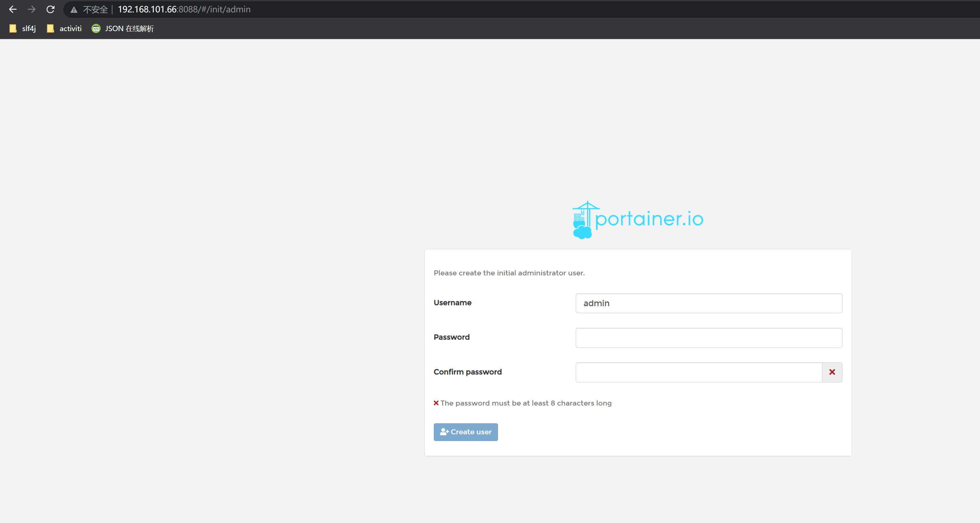The image size is (980, 523).
Task: Click the browser back arrow
Action: [x=13, y=9]
